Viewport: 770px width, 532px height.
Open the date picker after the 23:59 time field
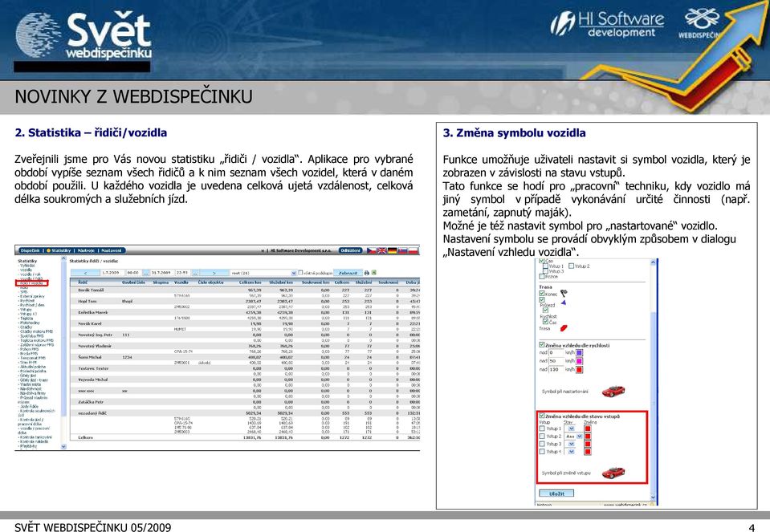click(x=194, y=273)
